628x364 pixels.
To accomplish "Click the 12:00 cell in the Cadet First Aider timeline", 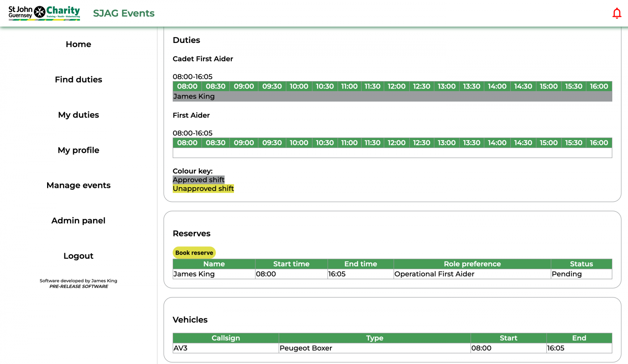I will [396, 86].
